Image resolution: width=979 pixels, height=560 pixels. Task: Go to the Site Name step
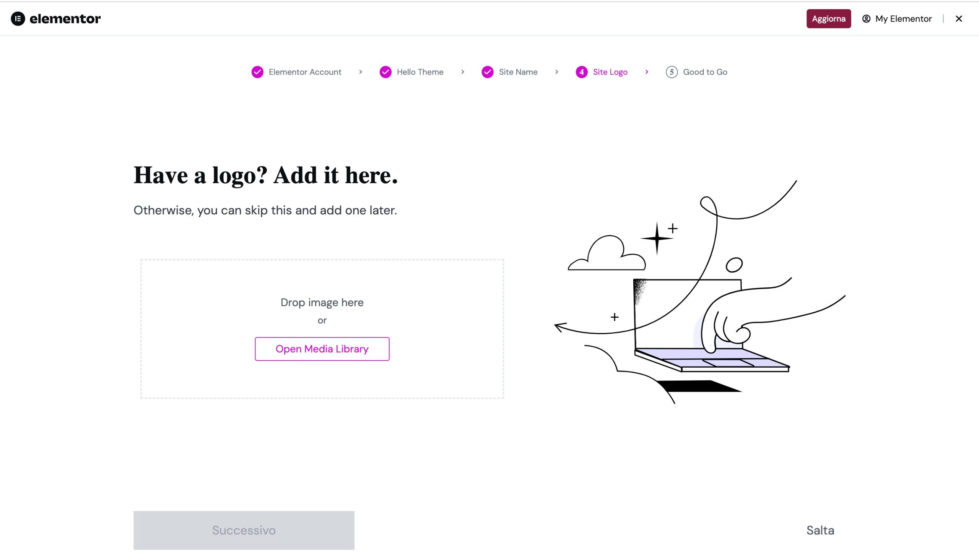[518, 72]
